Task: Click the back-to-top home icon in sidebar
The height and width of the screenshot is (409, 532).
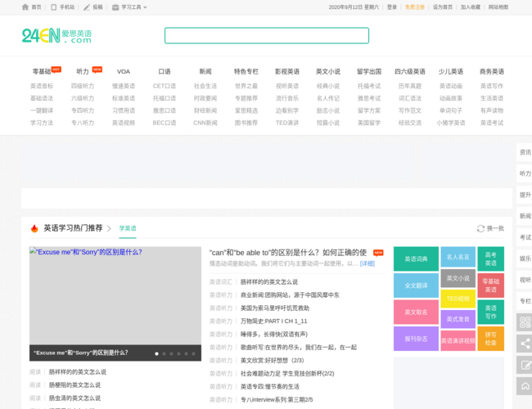Action: tap(525, 386)
